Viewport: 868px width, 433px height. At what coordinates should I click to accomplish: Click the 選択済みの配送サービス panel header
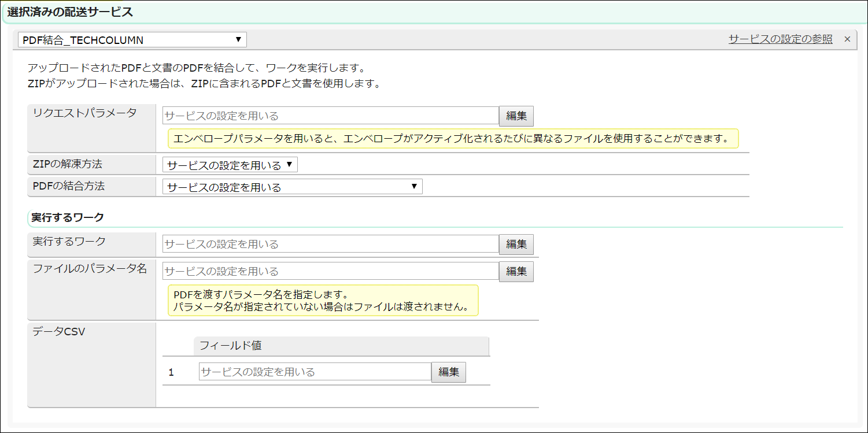click(70, 12)
